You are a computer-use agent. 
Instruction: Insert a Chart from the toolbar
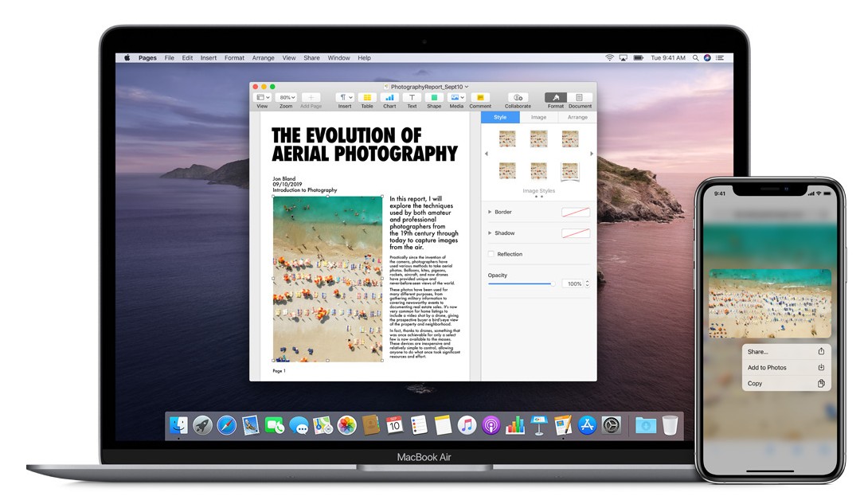pyautogui.click(x=389, y=97)
